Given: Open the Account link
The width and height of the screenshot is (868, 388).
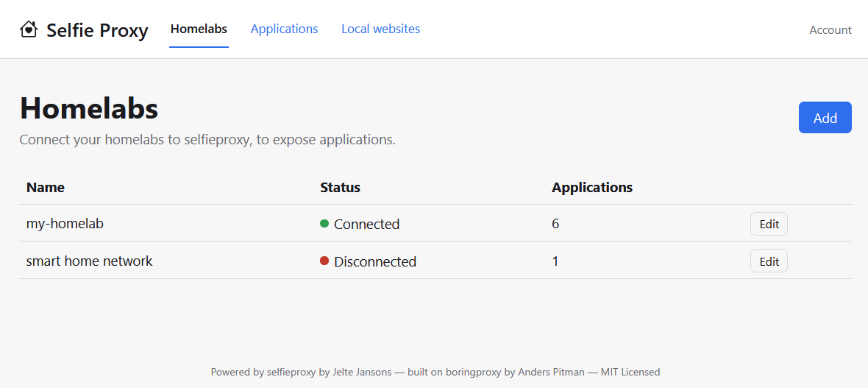Looking at the screenshot, I should (830, 30).
